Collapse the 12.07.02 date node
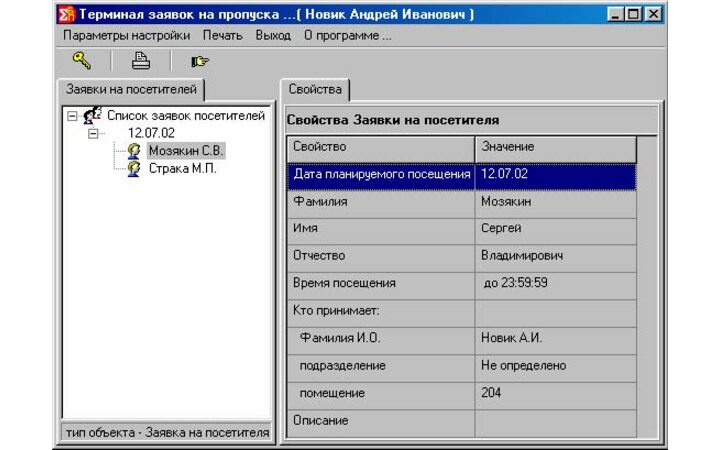 pos(93,134)
